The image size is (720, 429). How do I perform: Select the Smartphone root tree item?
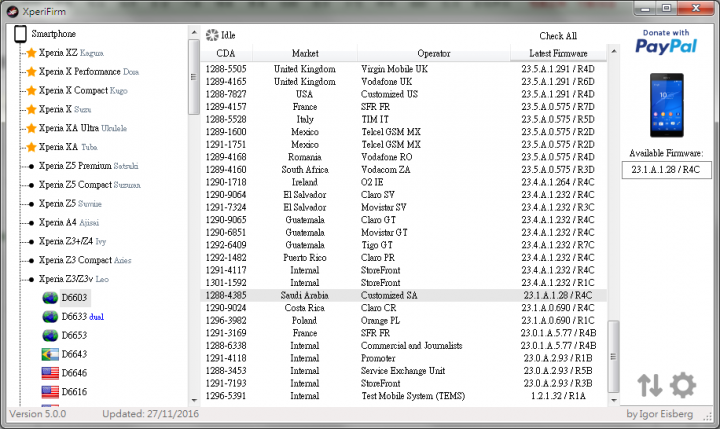click(53, 34)
